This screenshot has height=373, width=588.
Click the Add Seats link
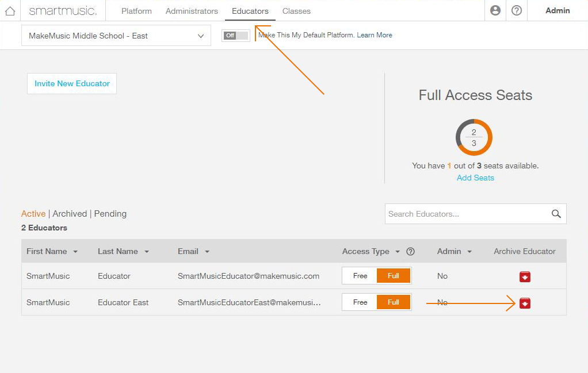point(475,178)
